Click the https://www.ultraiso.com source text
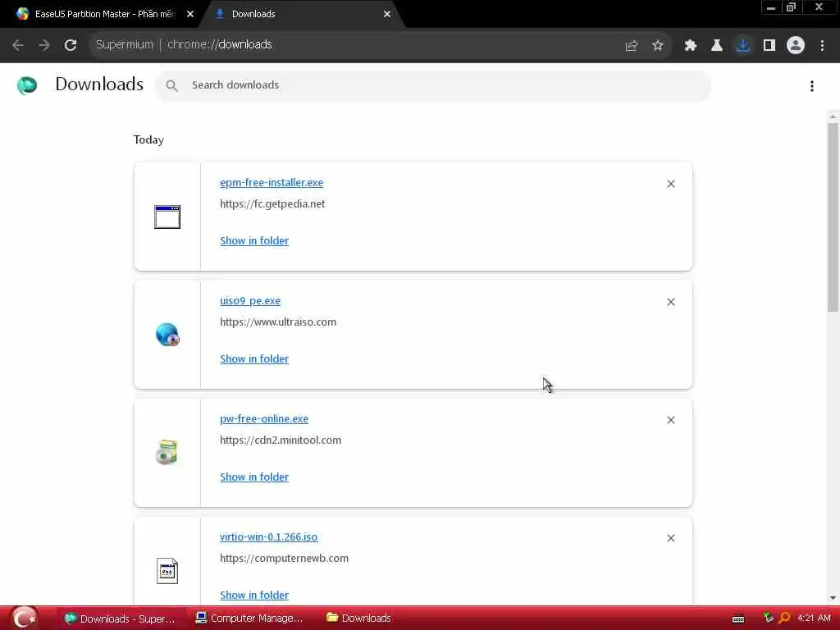The width and height of the screenshot is (840, 630). 278,322
